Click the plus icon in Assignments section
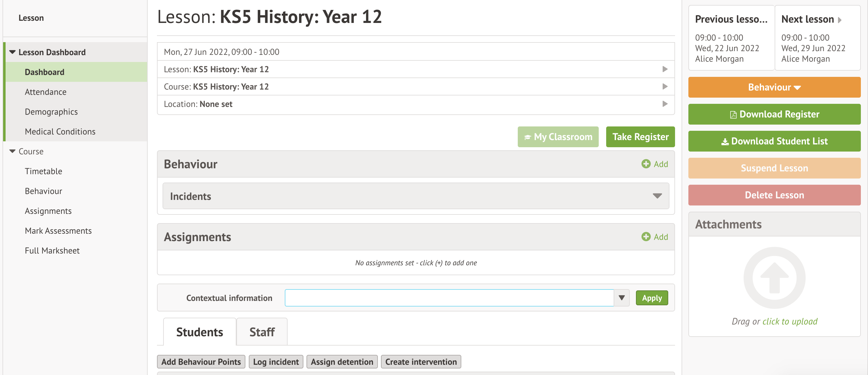 click(x=646, y=237)
